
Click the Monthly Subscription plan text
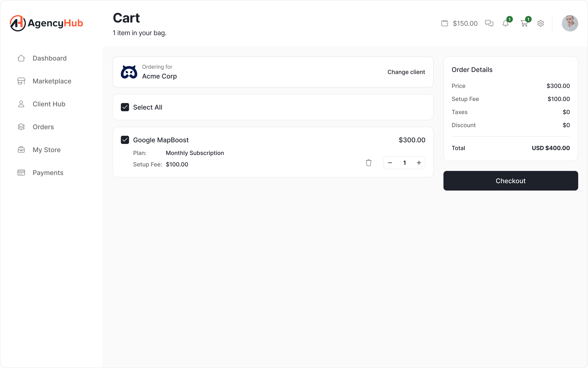195,153
